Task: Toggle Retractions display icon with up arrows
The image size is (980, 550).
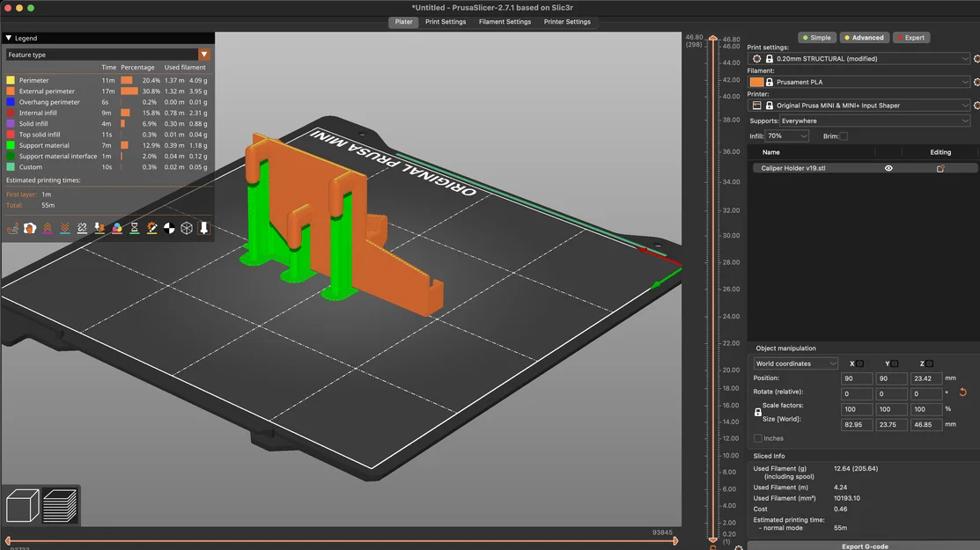Action: click(x=48, y=229)
